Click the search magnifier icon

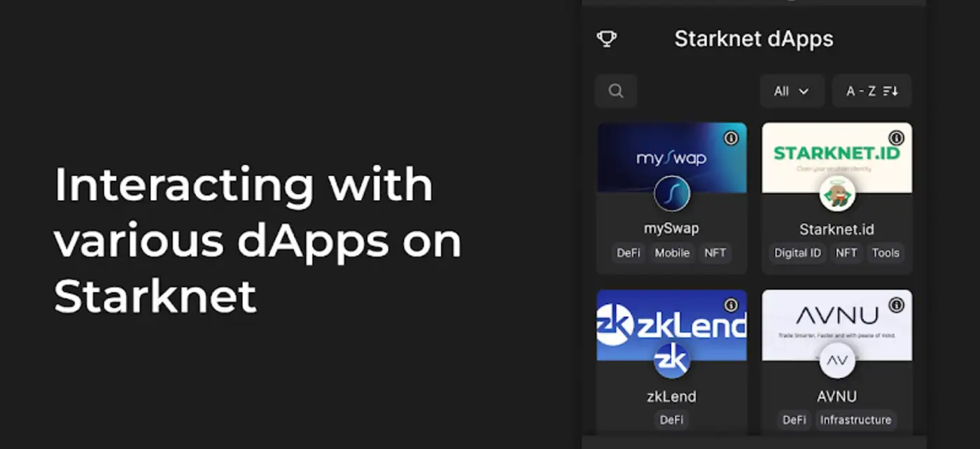pos(616,91)
